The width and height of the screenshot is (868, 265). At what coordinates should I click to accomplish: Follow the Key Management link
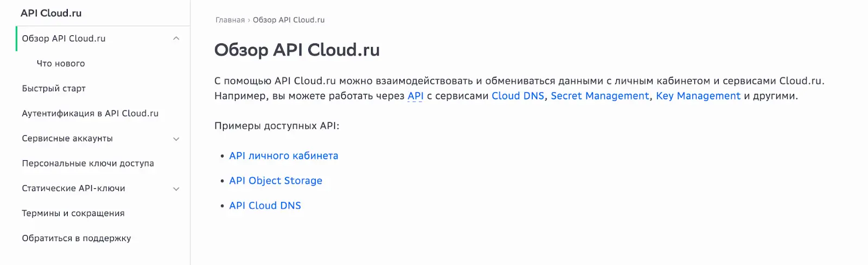(x=698, y=96)
